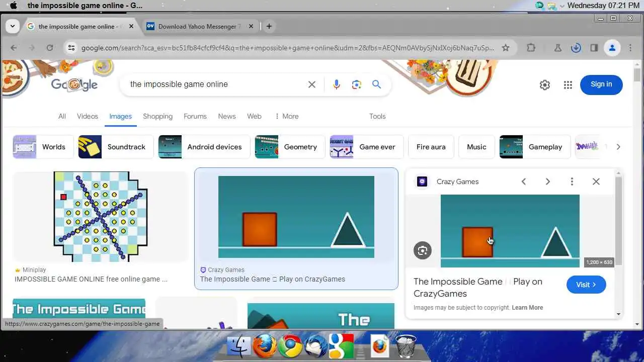Open the Downloads icon in toolbar
This screenshot has height=362, width=644.
point(576,48)
